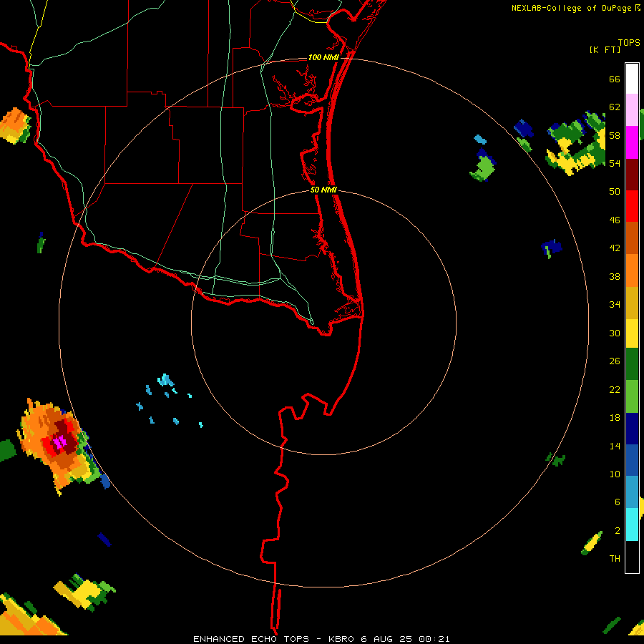Click the light pink 62 kft legend swatch
Viewport: 644px width, 644px height.
[632, 110]
